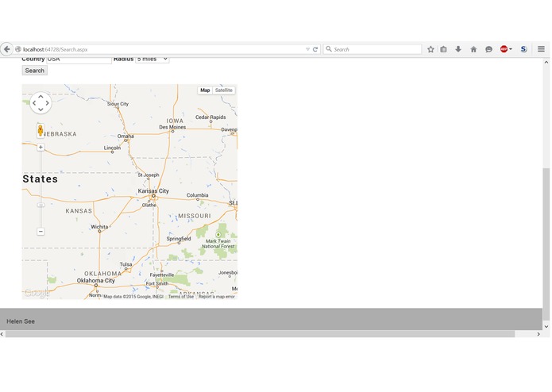Click Fort Smith label on map
552x392 pixels.
tap(157, 283)
